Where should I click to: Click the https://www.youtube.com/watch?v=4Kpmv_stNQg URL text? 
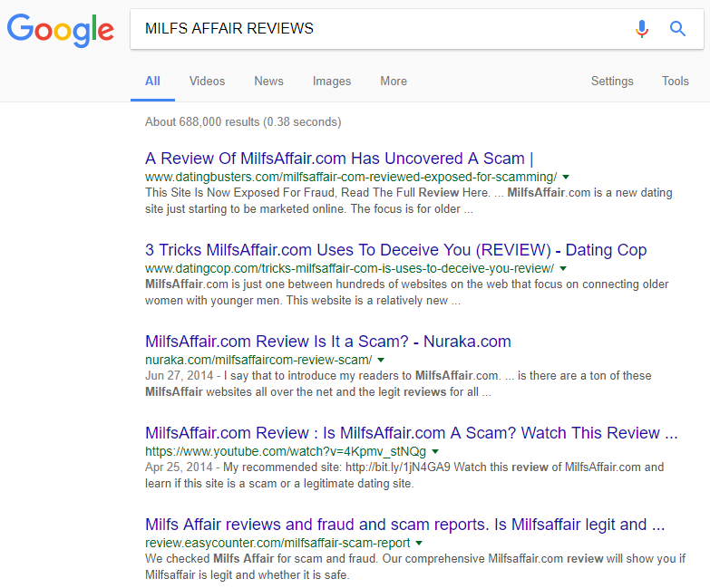(x=286, y=451)
